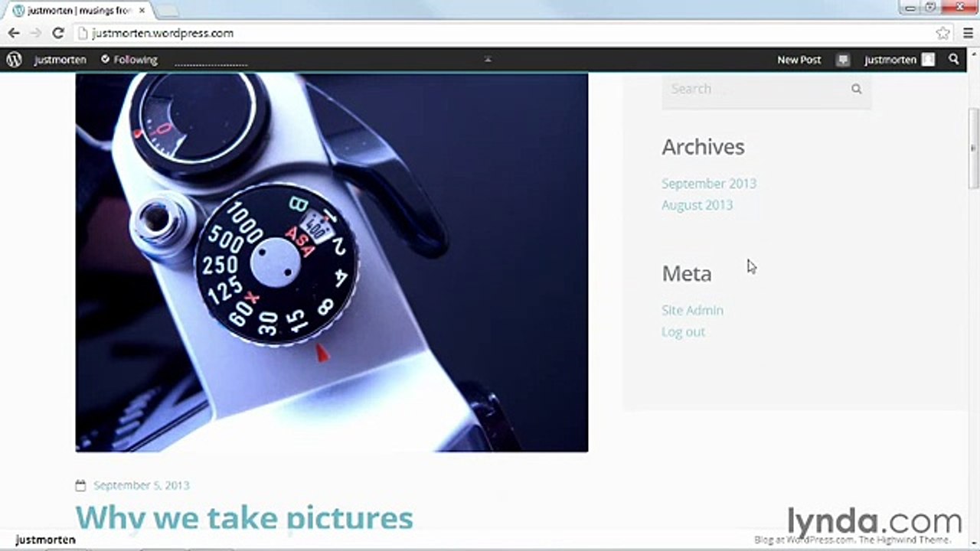Open the Why we take pictures post

tap(244, 517)
